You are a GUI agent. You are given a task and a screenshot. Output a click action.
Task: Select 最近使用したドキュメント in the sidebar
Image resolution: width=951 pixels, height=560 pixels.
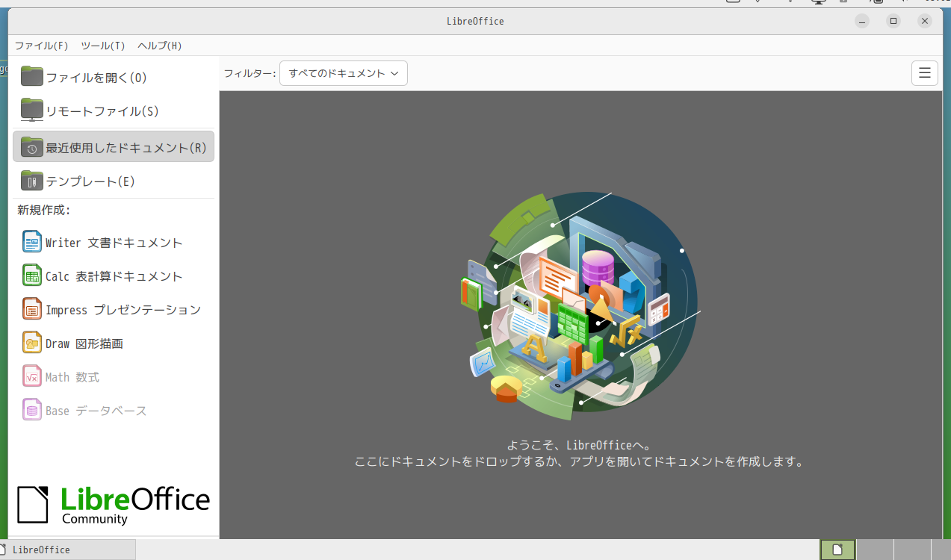point(114,147)
